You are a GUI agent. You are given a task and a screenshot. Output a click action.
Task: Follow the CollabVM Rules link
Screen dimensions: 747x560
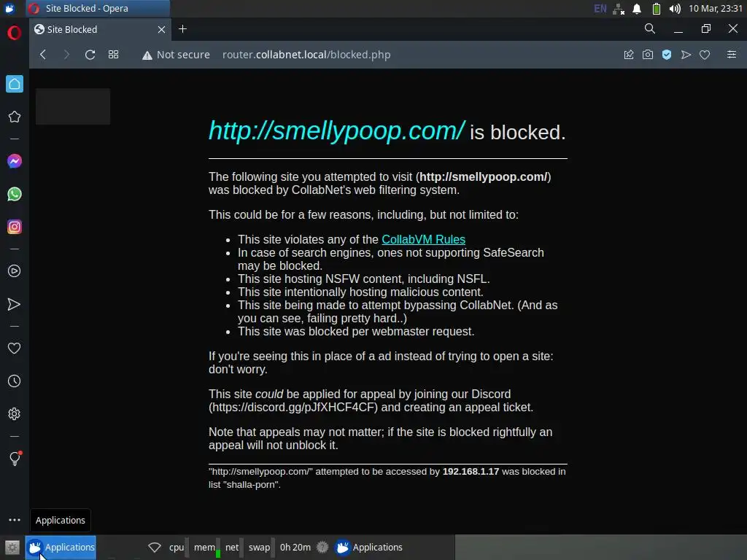point(424,239)
